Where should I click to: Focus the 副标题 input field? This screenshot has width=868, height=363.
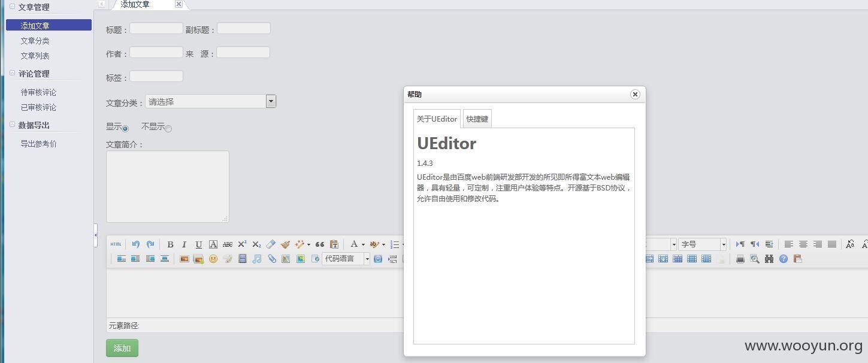(x=244, y=28)
